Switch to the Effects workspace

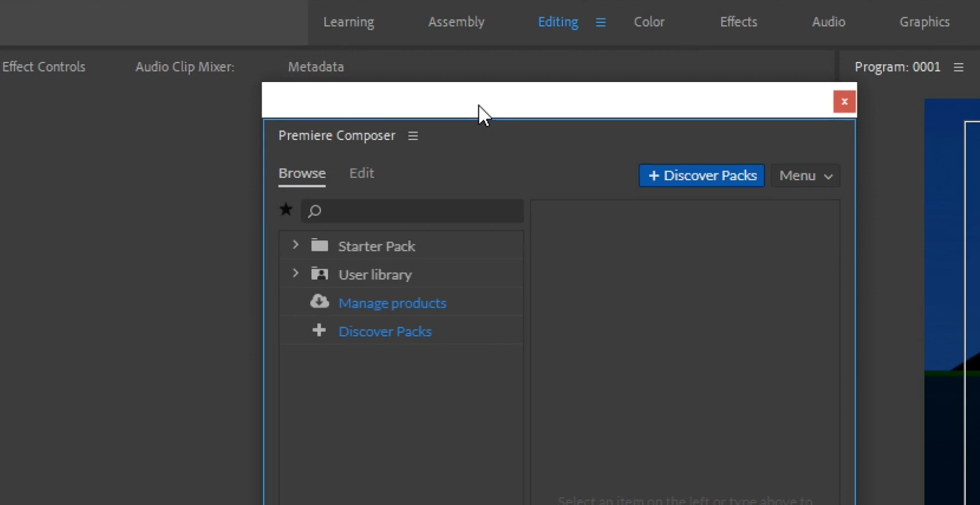pyautogui.click(x=739, y=22)
